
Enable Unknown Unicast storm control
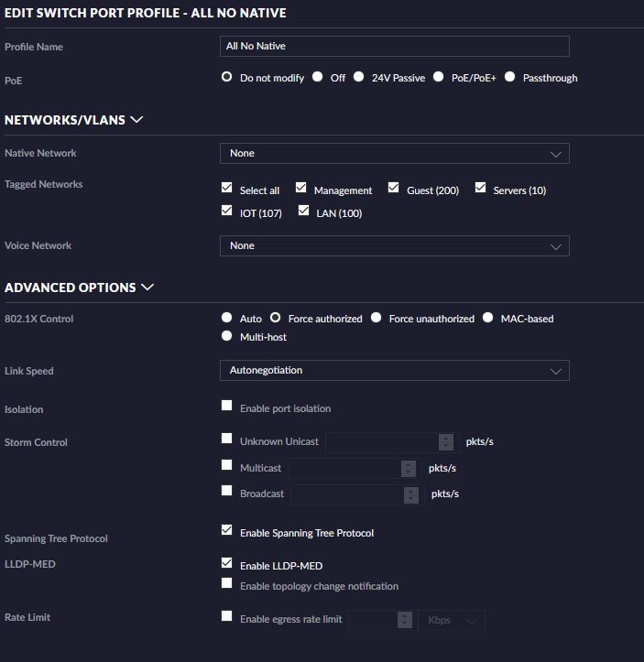(227, 439)
